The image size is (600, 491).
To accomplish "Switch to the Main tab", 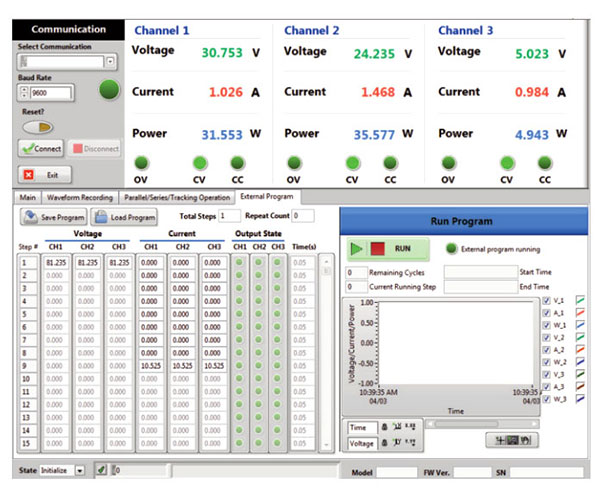I will [28, 197].
